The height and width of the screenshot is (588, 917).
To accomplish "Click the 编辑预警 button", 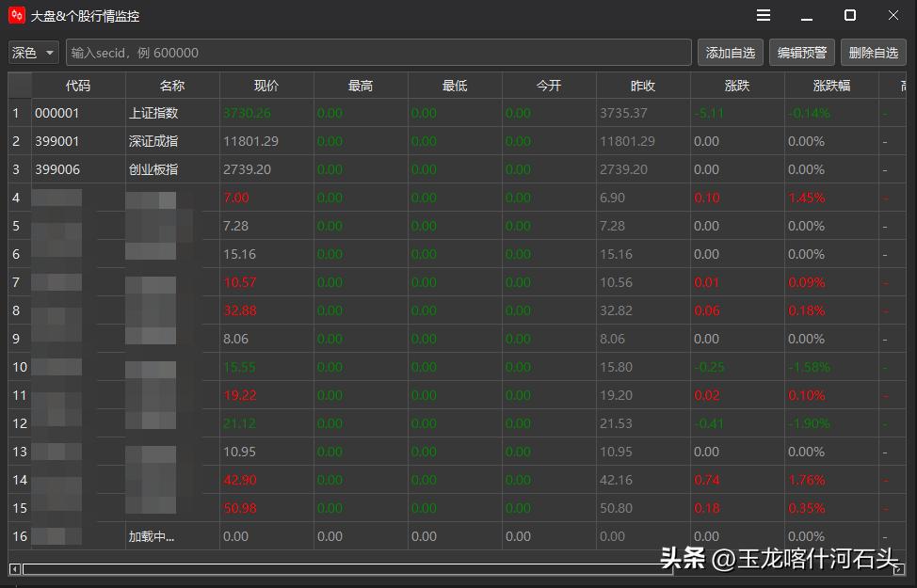I will tap(802, 53).
